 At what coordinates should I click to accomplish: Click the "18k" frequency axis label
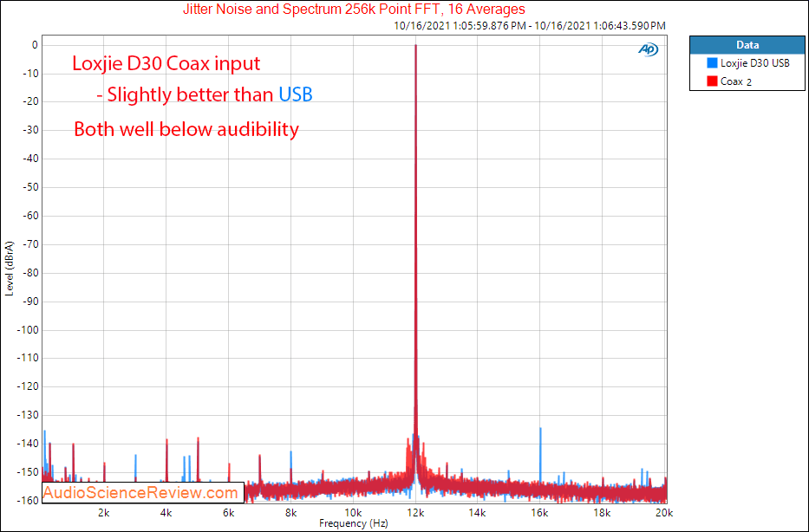pos(602,513)
